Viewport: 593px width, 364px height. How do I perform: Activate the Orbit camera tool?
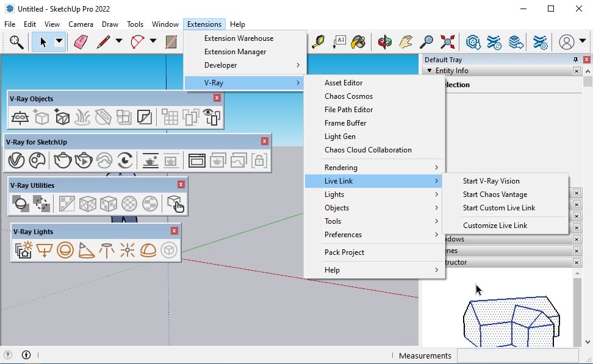[384, 41]
